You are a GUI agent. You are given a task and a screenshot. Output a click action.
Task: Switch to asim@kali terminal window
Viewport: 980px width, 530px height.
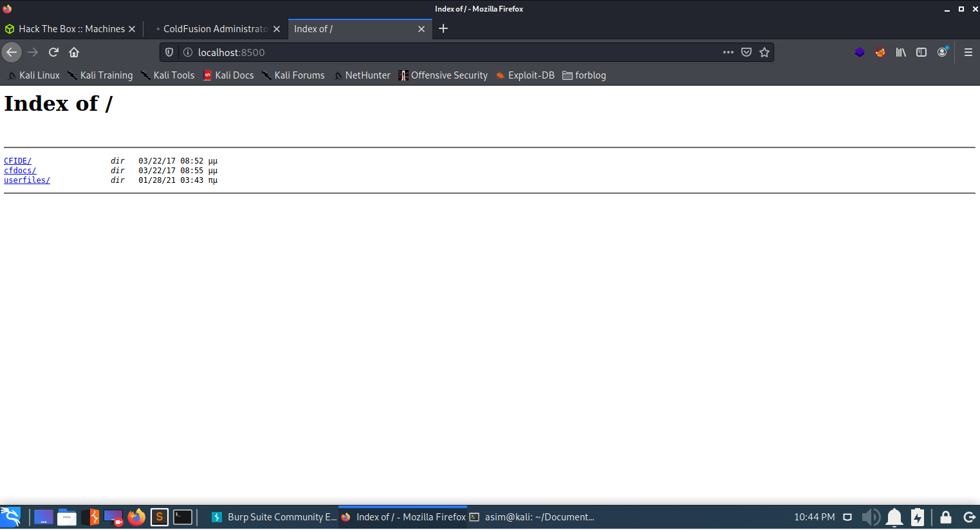[532, 517]
